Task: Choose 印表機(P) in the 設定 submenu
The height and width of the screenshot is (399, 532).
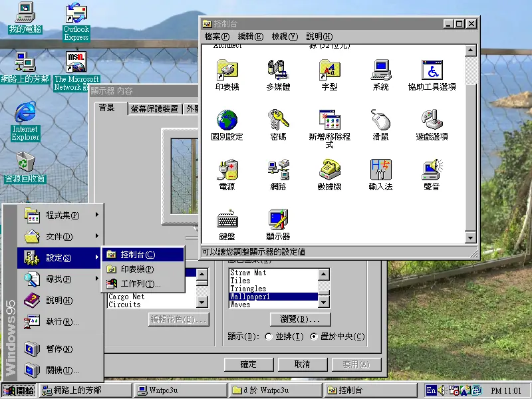Action: pyautogui.click(x=143, y=269)
